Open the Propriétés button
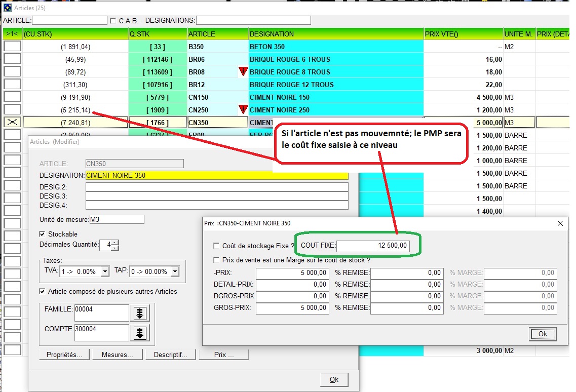 (64, 355)
